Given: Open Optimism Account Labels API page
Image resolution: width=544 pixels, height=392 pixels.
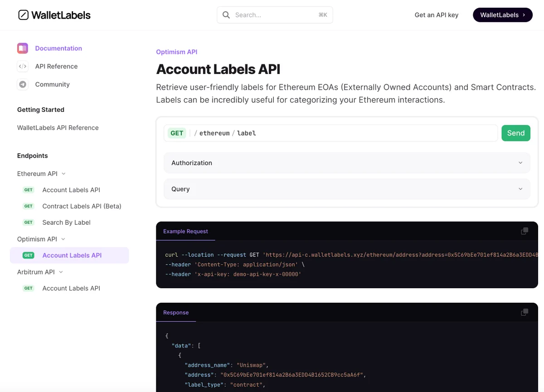Looking at the screenshot, I should pyautogui.click(x=72, y=255).
